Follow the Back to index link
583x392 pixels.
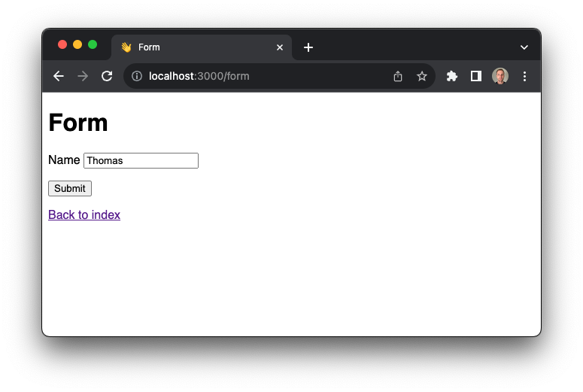84,215
